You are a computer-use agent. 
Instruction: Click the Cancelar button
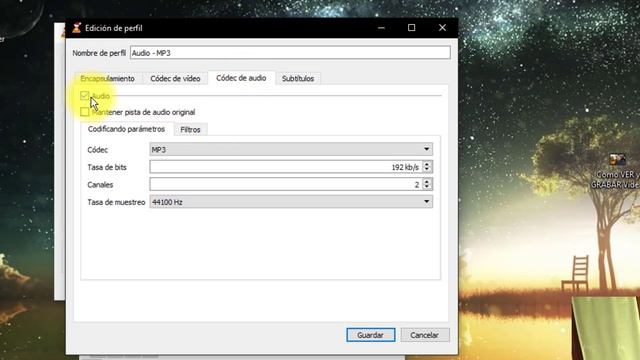424,335
